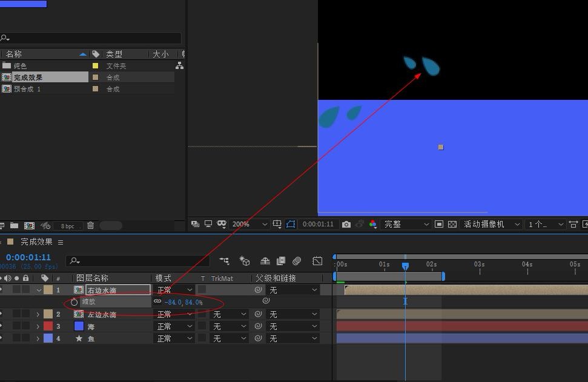Image resolution: width=588 pixels, height=382 pixels.
Task: Enable motion blur switch in timeline
Action: click(x=297, y=260)
